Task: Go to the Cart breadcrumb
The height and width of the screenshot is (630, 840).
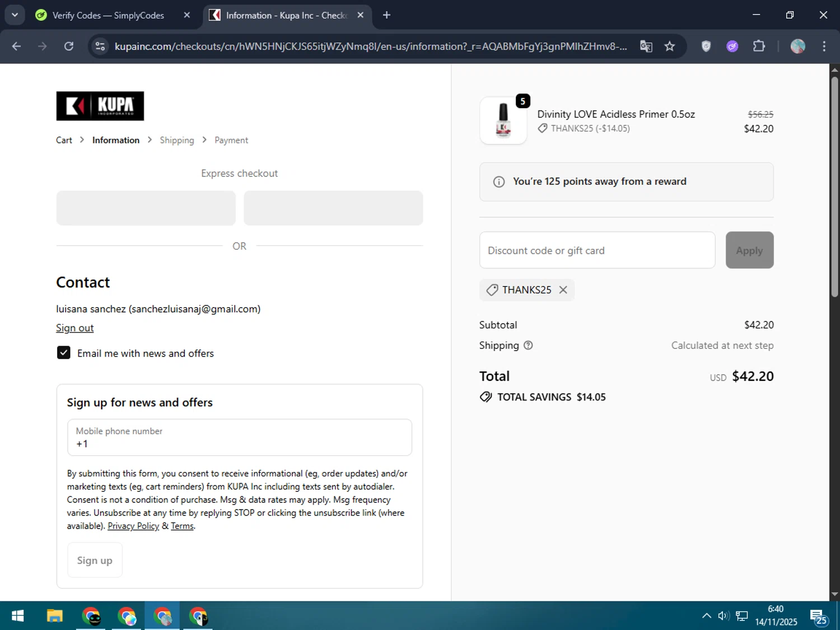Action: (x=64, y=140)
